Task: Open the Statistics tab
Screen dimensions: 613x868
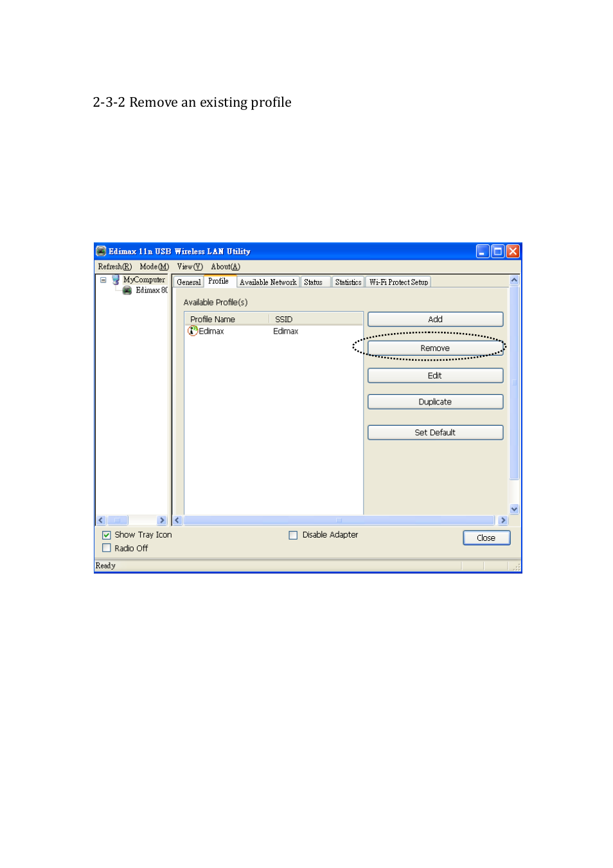Action: 348,282
